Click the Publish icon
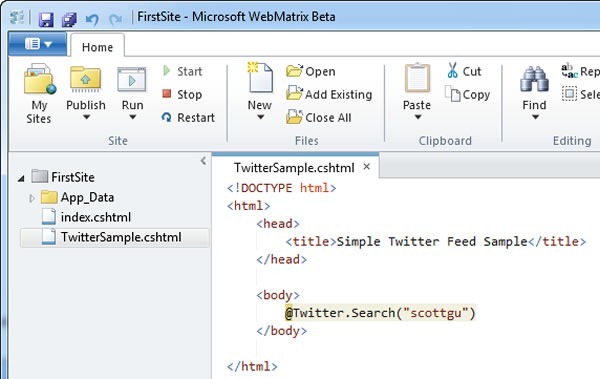 pos(85,79)
